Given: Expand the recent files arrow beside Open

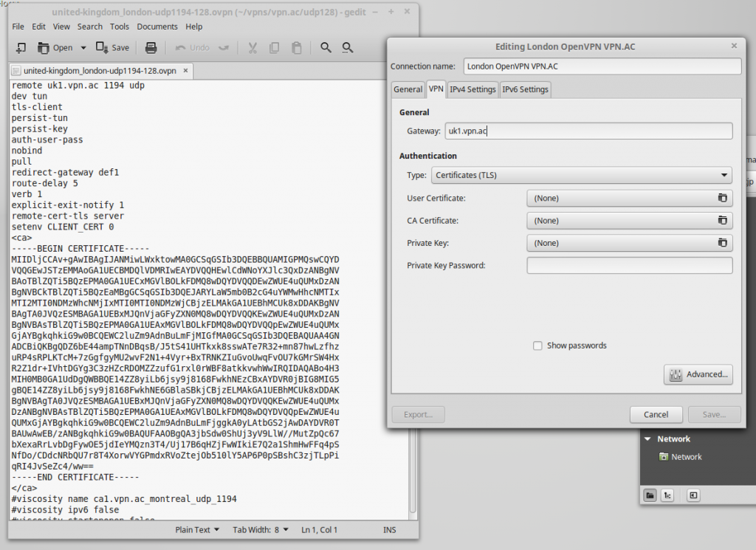Looking at the screenshot, I should (83, 48).
